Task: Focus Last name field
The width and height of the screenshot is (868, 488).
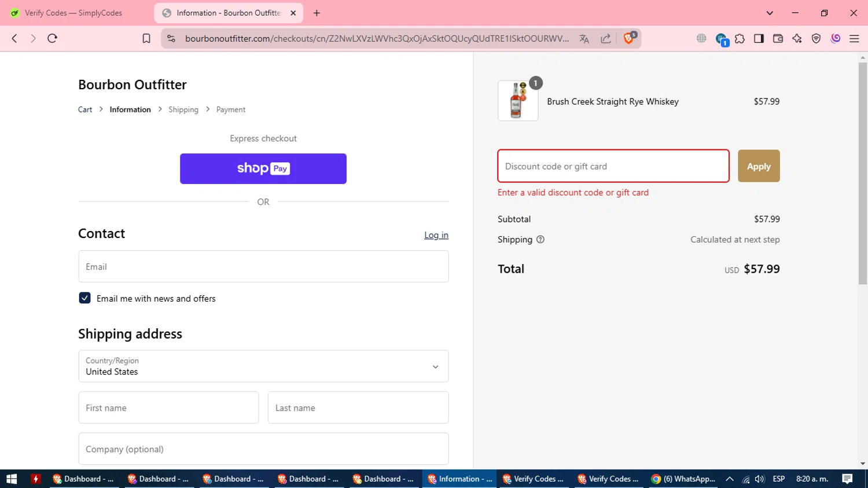Action: [358, 408]
